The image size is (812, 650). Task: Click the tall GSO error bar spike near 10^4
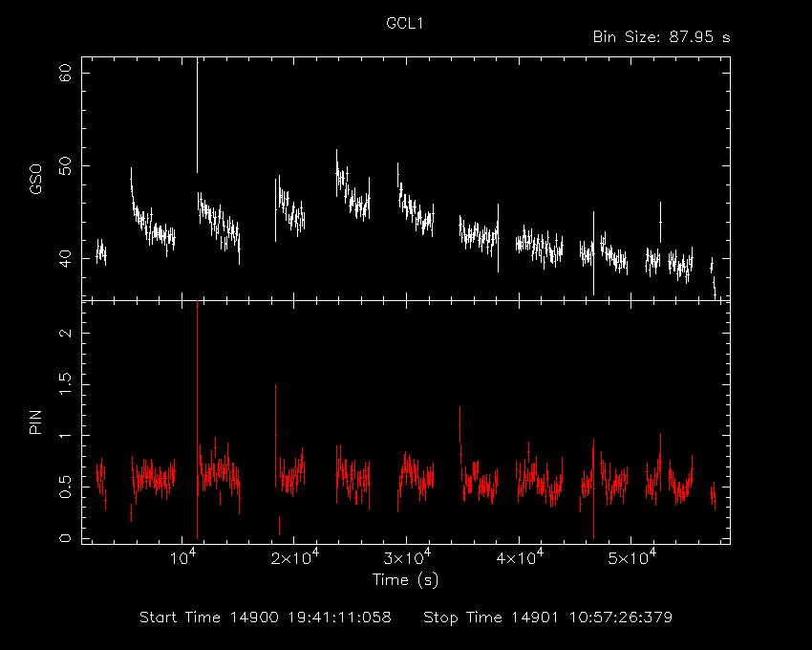(x=198, y=115)
